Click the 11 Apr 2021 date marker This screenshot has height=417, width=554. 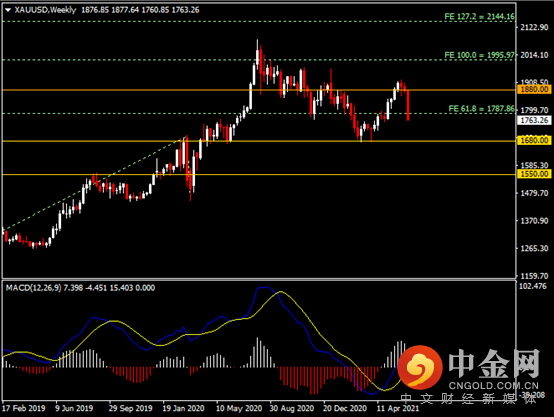click(398, 408)
